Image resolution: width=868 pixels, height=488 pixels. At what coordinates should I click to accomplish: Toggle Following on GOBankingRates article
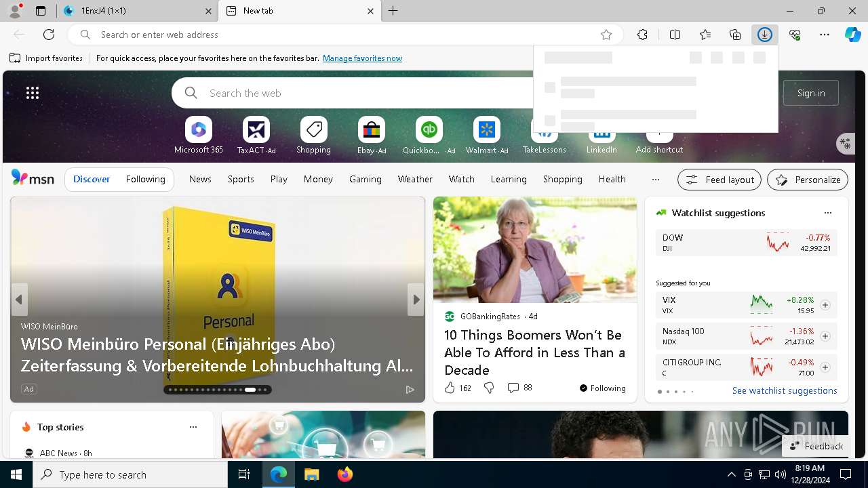[603, 388]
